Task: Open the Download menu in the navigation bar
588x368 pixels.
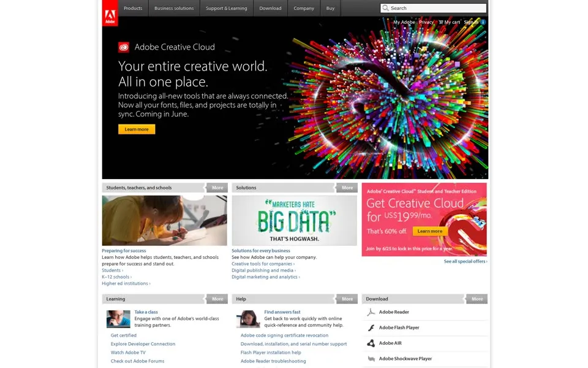Action: 270,8
